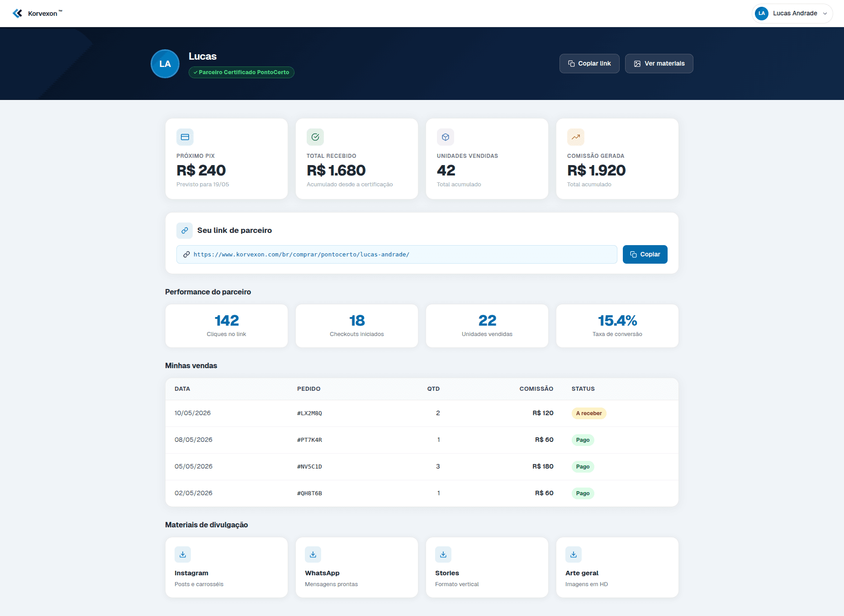
Task: Click the Unidades Vendidas box icon
Action: [446, 137]
